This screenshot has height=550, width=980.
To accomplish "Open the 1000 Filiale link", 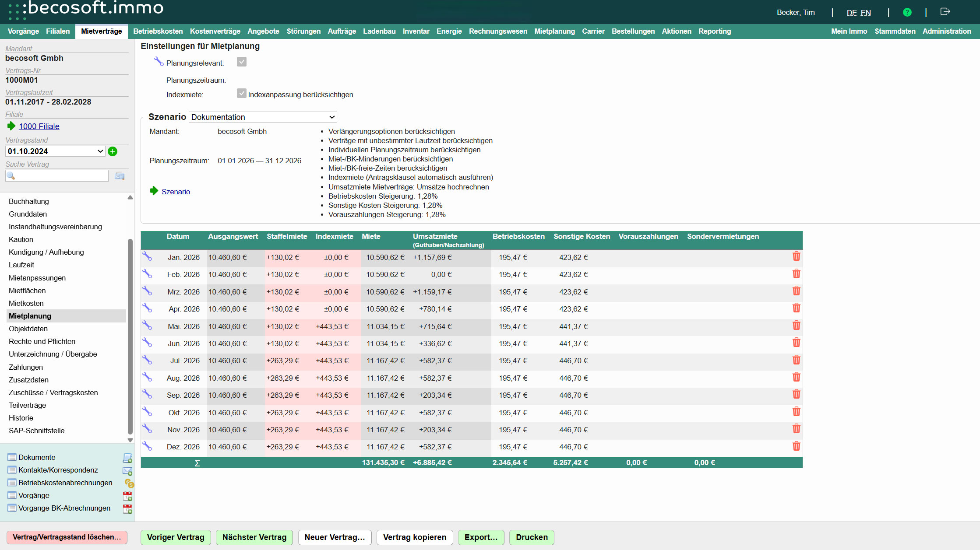I will coord(39,126).
